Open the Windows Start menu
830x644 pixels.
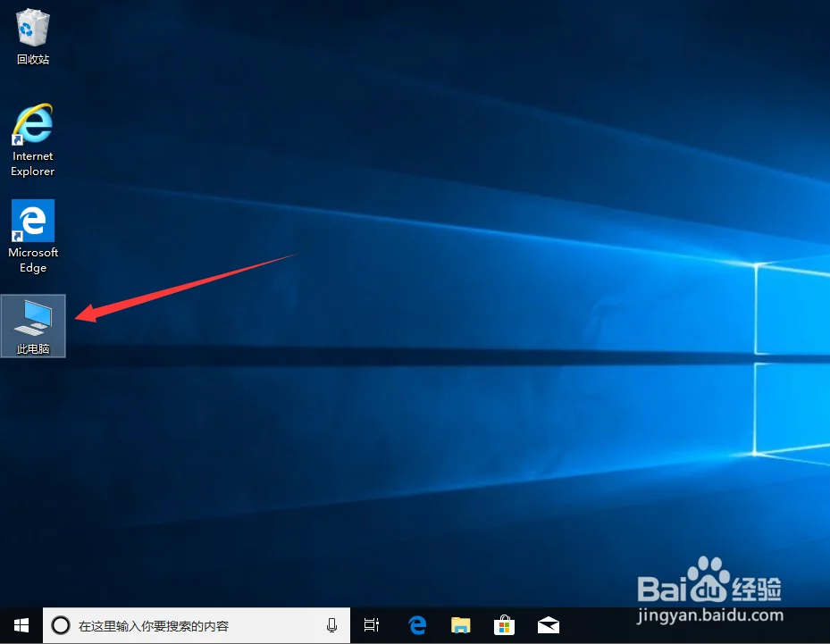20,625
